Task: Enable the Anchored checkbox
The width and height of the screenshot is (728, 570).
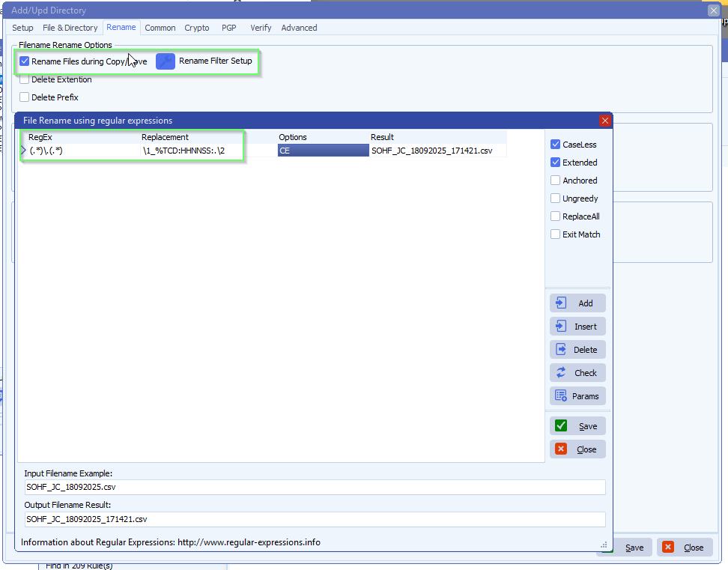Action: click(556, 181)
